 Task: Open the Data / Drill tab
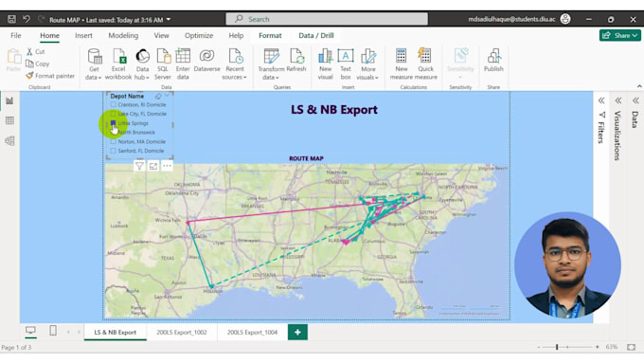click(315, 35)
